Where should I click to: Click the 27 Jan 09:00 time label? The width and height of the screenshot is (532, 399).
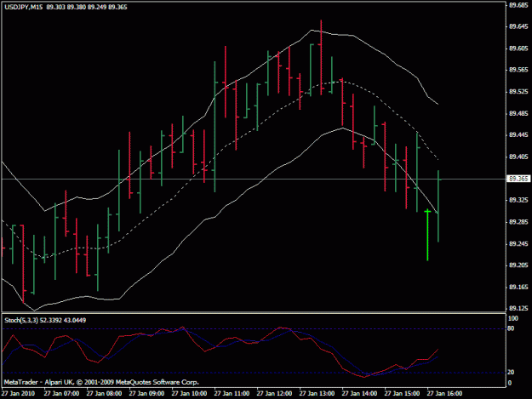click(146, 394)
